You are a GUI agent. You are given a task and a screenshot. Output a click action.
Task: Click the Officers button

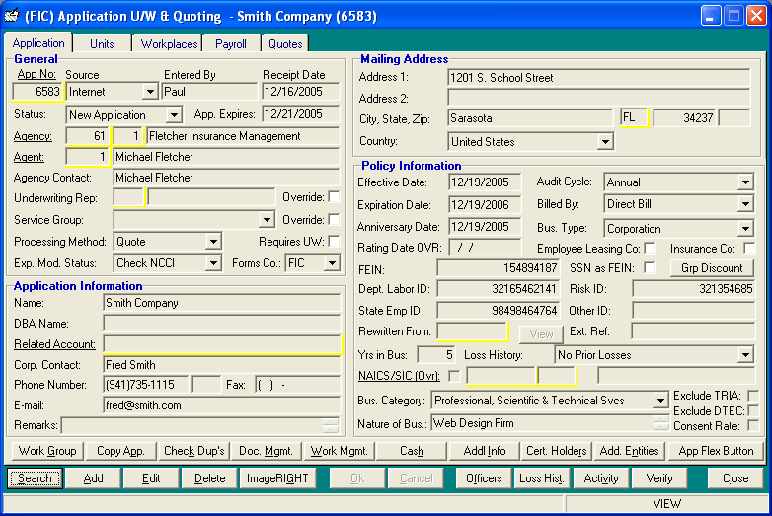[483, 478]
